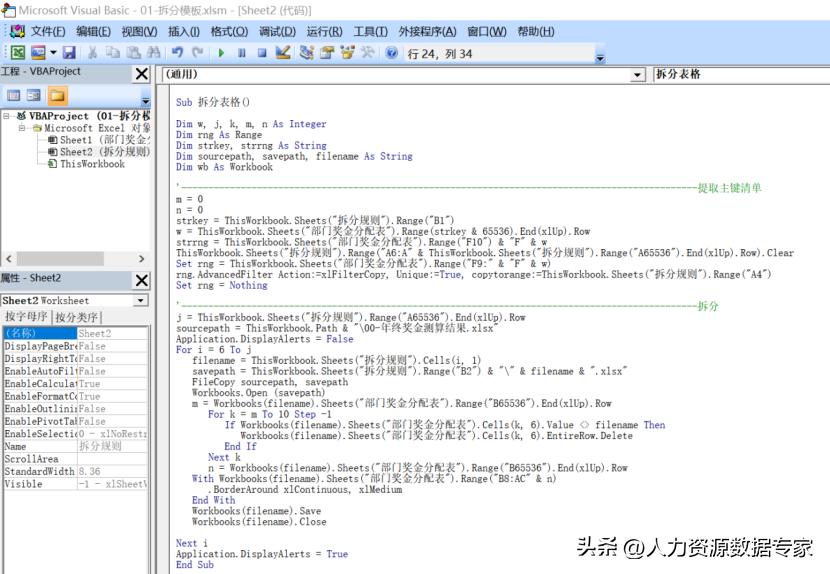
Task: Click the Paste clipboard icon
Action: click(x=133, y=52)
